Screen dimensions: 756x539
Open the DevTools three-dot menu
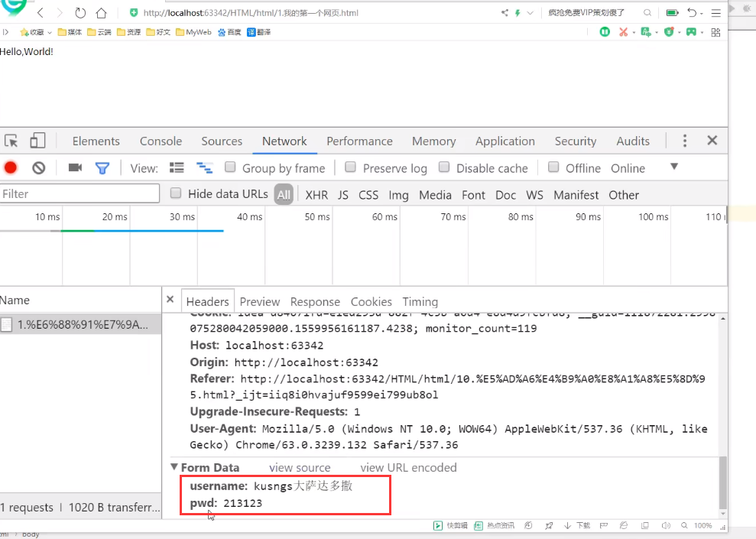point(685,141)
